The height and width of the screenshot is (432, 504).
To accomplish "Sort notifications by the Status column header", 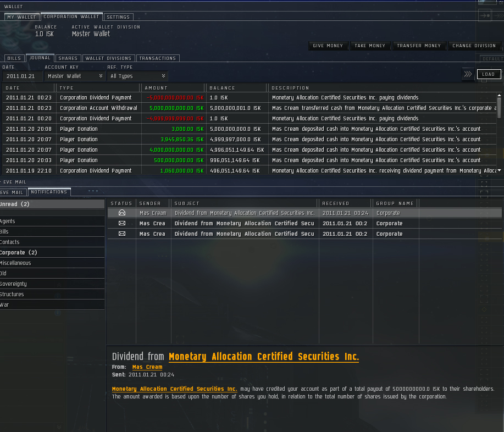I will 121,203.
